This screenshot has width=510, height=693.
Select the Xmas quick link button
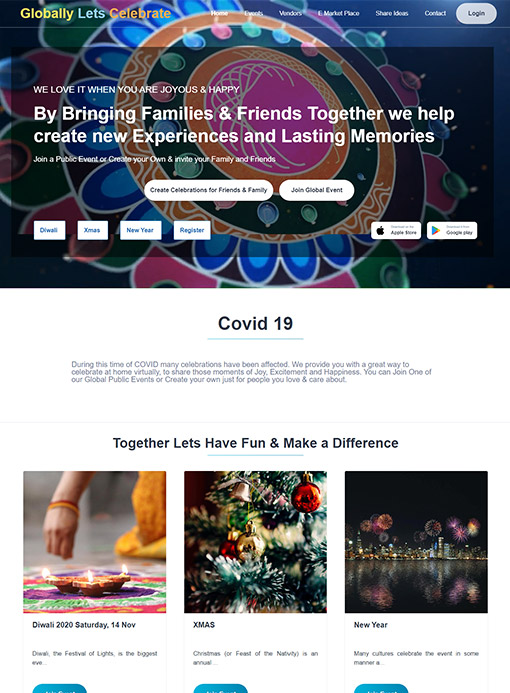[92, 230]
